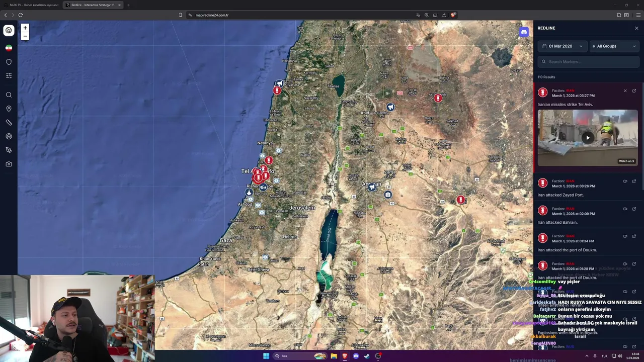Open video icon for Zayed Port entry
Image resolution: width=644 pixels, height=362 pixels.
click(625, 182)
